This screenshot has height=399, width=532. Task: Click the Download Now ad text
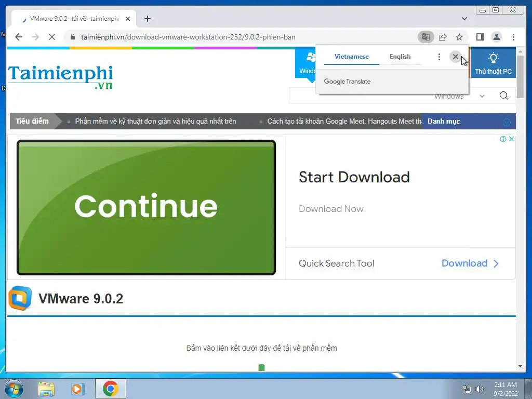331,209
